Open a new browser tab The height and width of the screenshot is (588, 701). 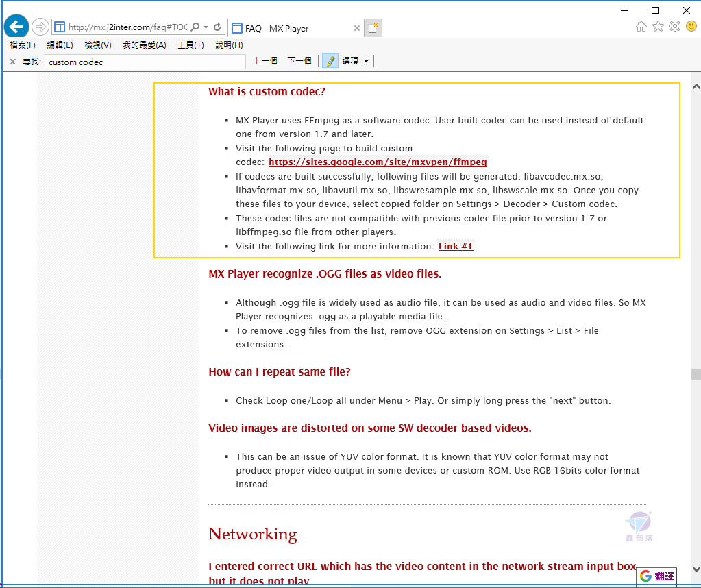[x=373, y=27]
